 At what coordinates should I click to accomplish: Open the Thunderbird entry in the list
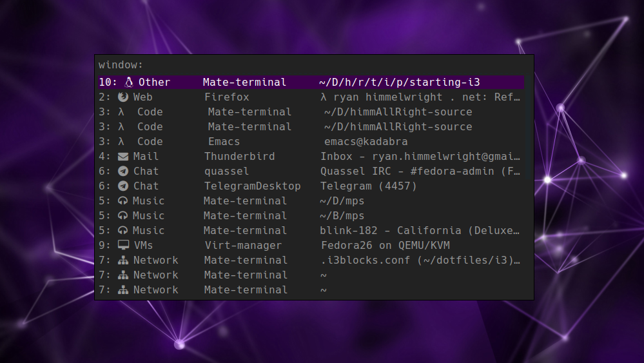[239, 157]
